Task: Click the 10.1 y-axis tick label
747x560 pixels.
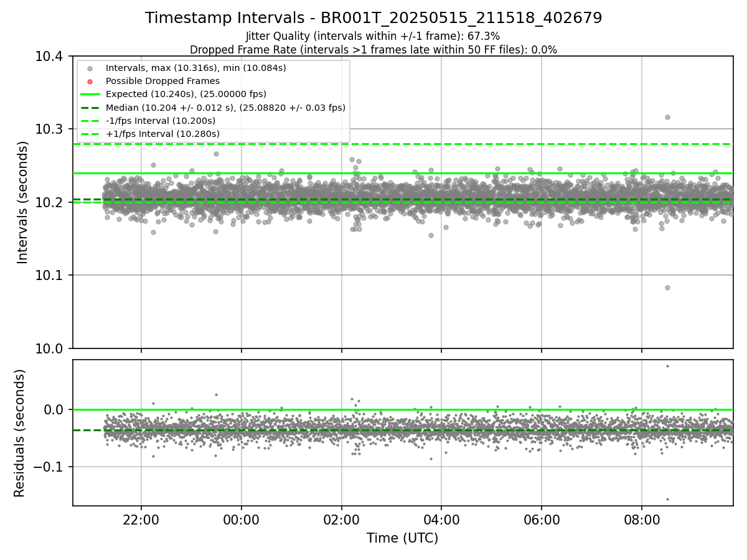Action: pos(49,275)
